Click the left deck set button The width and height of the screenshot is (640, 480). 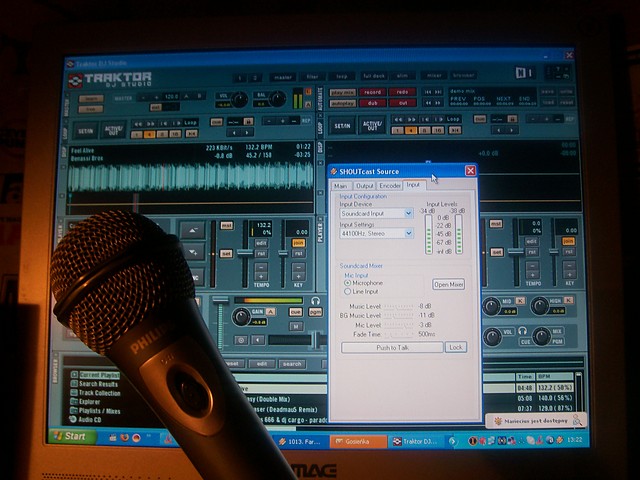coord(226,253)
